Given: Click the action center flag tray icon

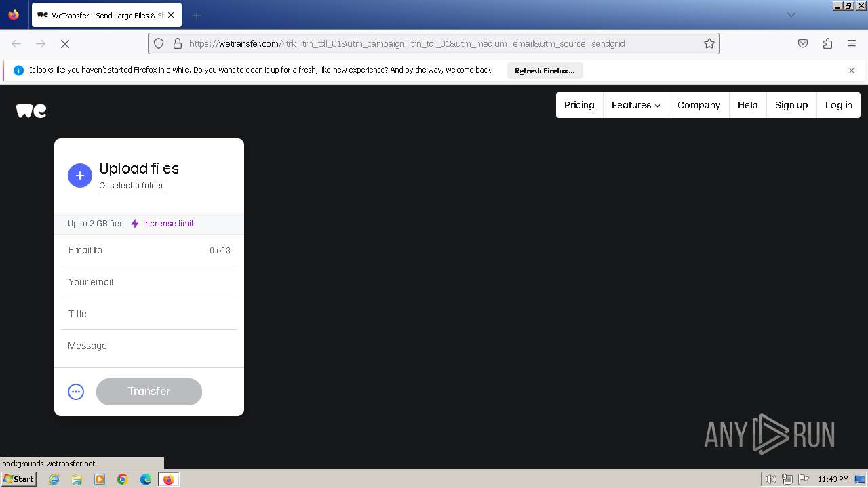Looking at the screenshot, I should point(804,479).
